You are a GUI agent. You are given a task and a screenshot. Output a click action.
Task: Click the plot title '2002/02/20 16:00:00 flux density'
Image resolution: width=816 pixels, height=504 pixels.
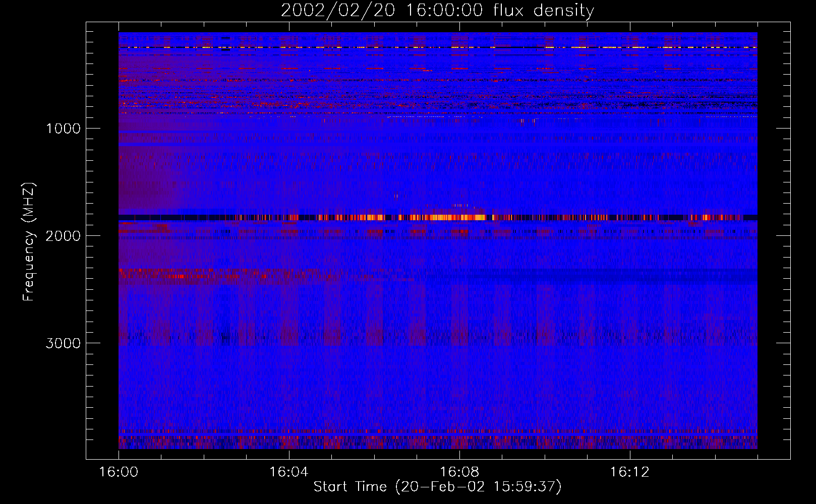click(x=437, y=11)
